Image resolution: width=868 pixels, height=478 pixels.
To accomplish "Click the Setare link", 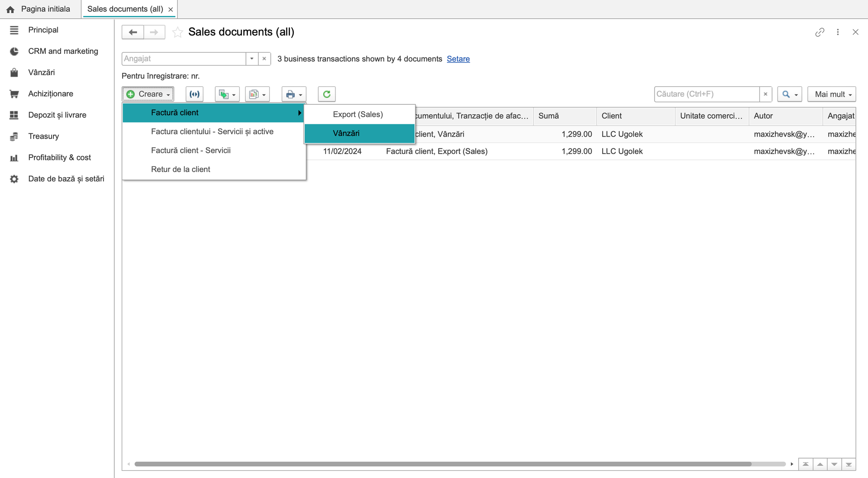I will 458,59.
